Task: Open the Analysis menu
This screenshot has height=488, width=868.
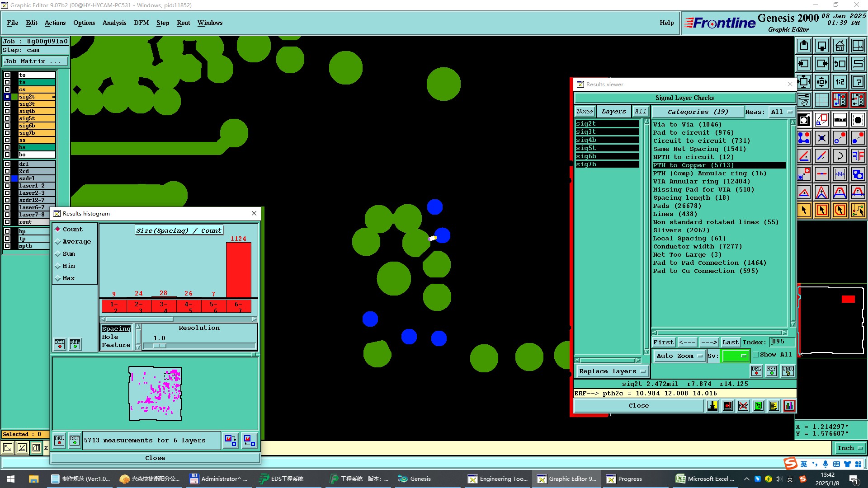Action: coord(114,23)
